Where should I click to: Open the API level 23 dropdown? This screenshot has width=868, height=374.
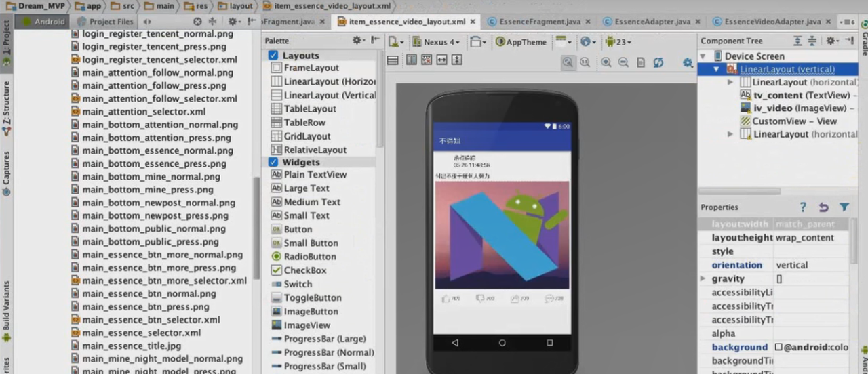618,42
